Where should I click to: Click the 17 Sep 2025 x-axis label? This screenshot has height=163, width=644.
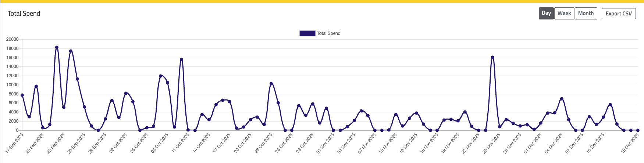(x=14, y=143)
